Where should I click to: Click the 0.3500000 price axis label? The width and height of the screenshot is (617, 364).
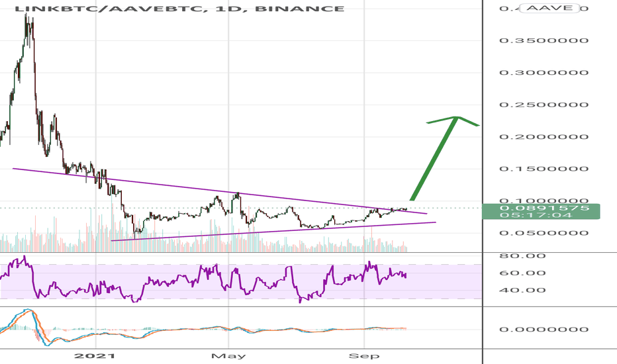coord(544,40)
